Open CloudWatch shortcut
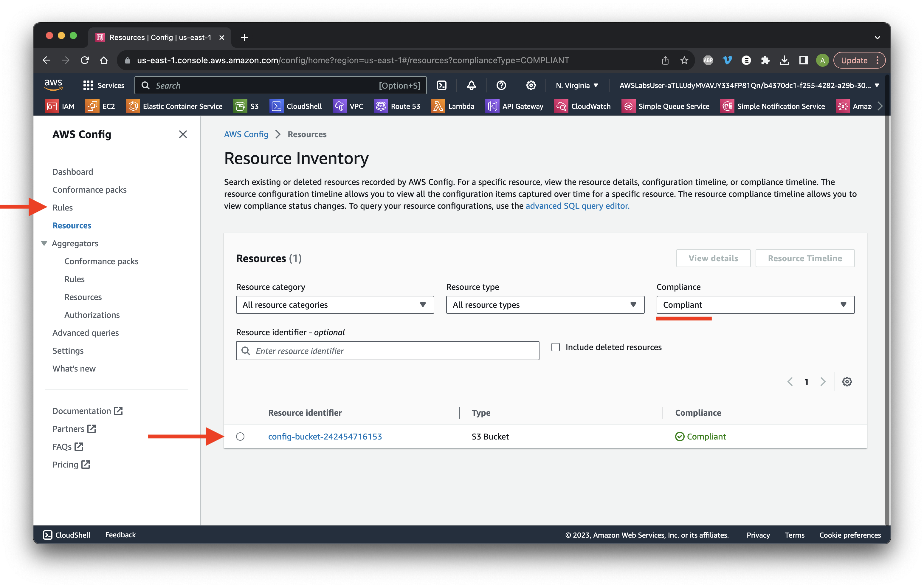Image resolution: width=924 pixels, height=588 pixels. tap(582, 106)
